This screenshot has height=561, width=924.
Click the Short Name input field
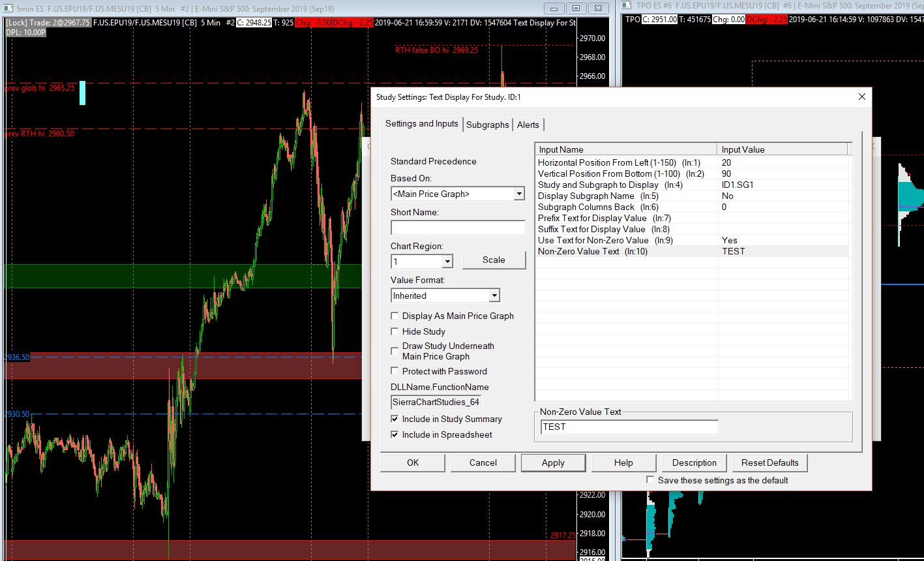click(x=458, y=228)
